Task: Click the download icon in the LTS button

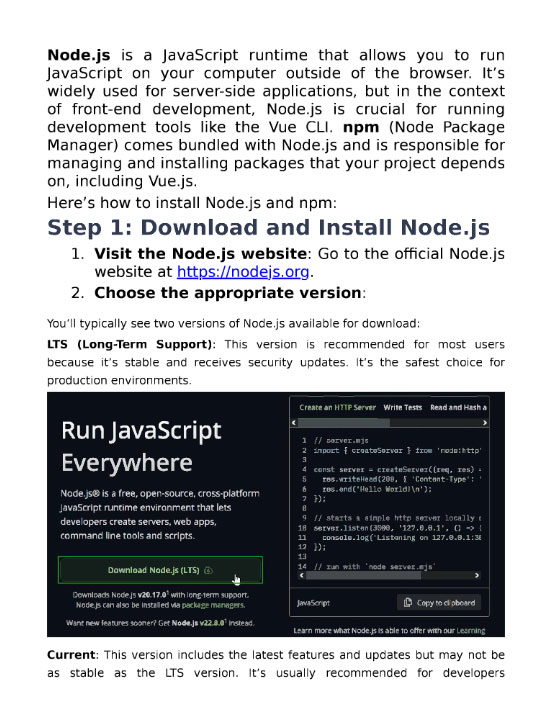Action: coord(208,570)
